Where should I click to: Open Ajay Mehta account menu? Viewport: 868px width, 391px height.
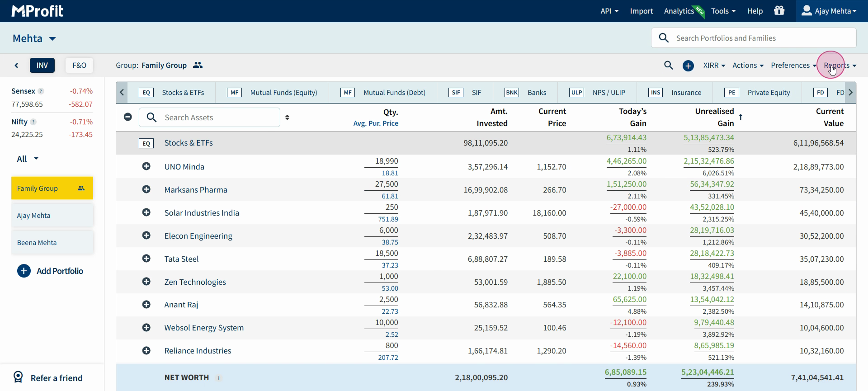click(829, 11)
